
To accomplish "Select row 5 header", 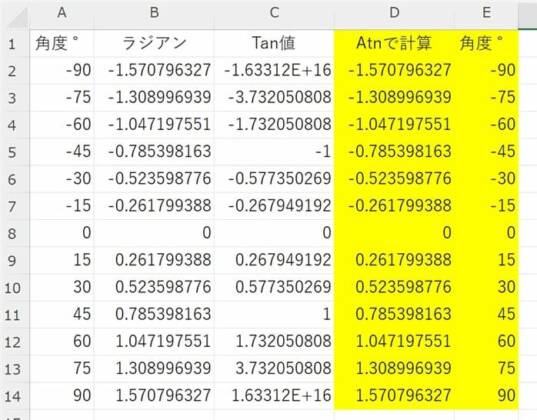I will (12, 152).
